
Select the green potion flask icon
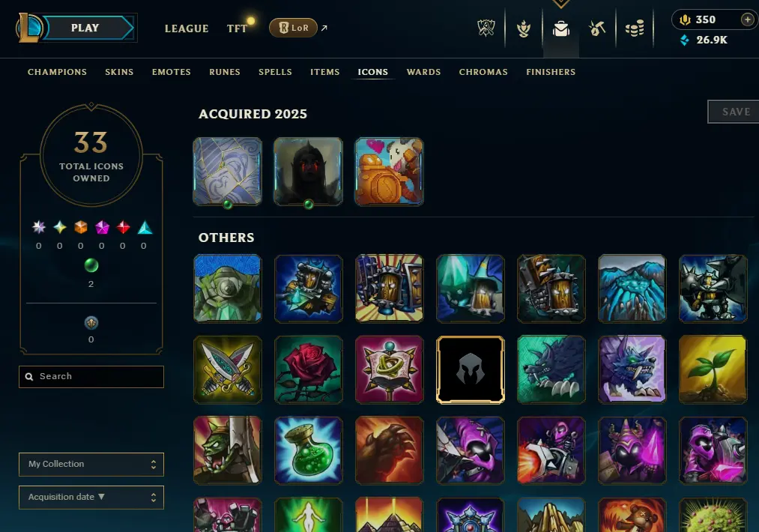(x=308, y=450)
